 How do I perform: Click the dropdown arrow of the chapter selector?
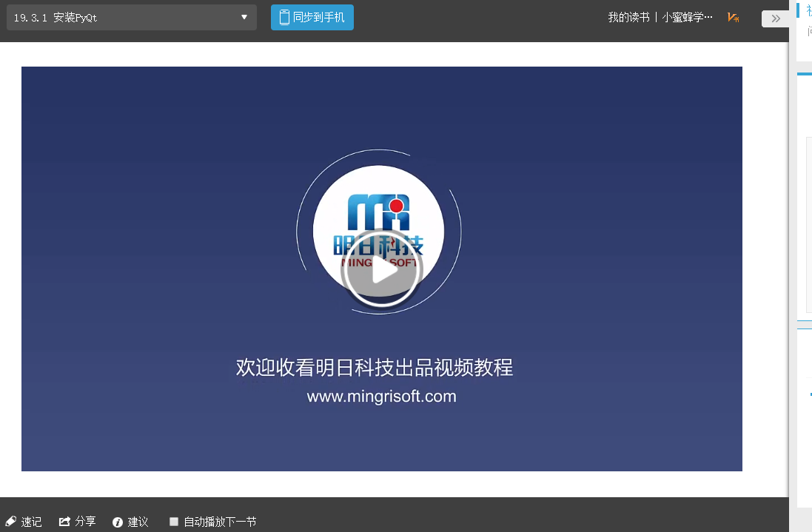[244, 17]
